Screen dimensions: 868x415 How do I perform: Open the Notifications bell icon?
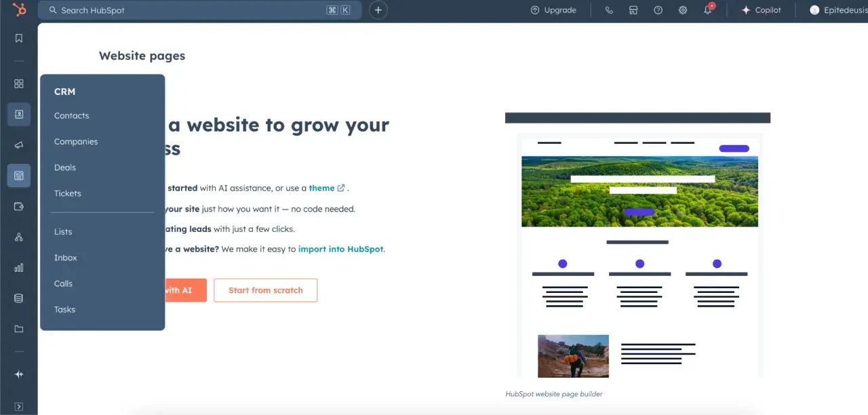click(708, 10)
